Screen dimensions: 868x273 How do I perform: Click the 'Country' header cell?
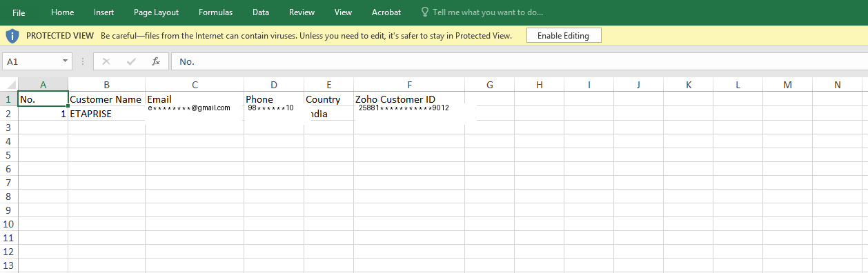329,99
